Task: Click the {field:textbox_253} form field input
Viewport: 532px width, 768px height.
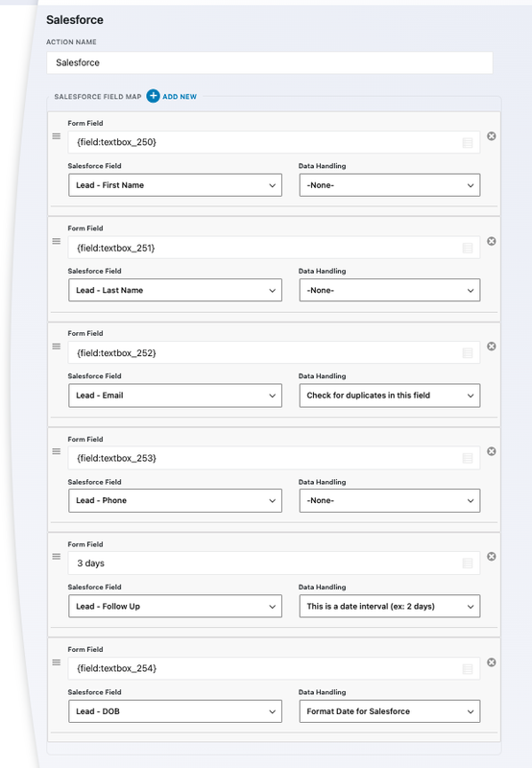Action: [274, 458]
